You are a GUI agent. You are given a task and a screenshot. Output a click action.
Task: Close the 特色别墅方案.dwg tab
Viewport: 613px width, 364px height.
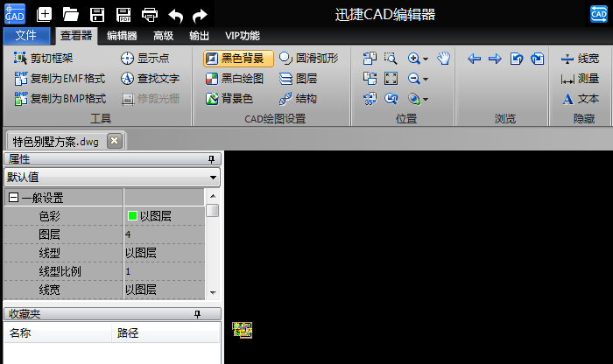click(115, 141)
